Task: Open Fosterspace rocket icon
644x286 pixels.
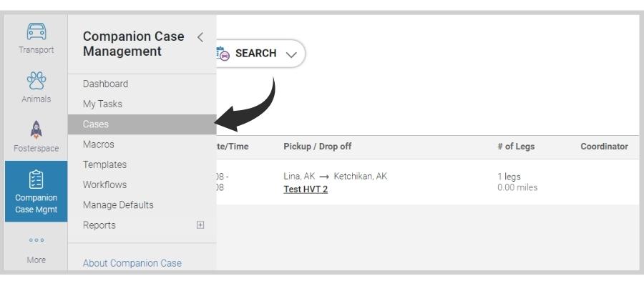Action: point(36,129)
